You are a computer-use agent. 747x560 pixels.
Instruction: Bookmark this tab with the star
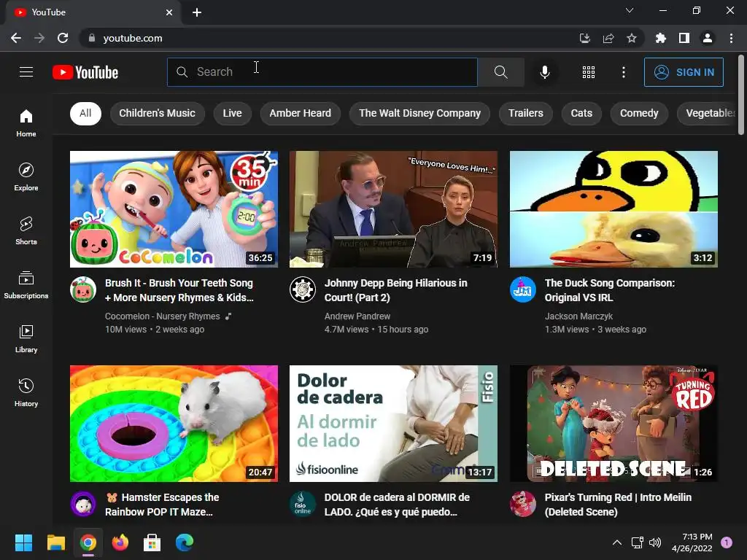632,38
